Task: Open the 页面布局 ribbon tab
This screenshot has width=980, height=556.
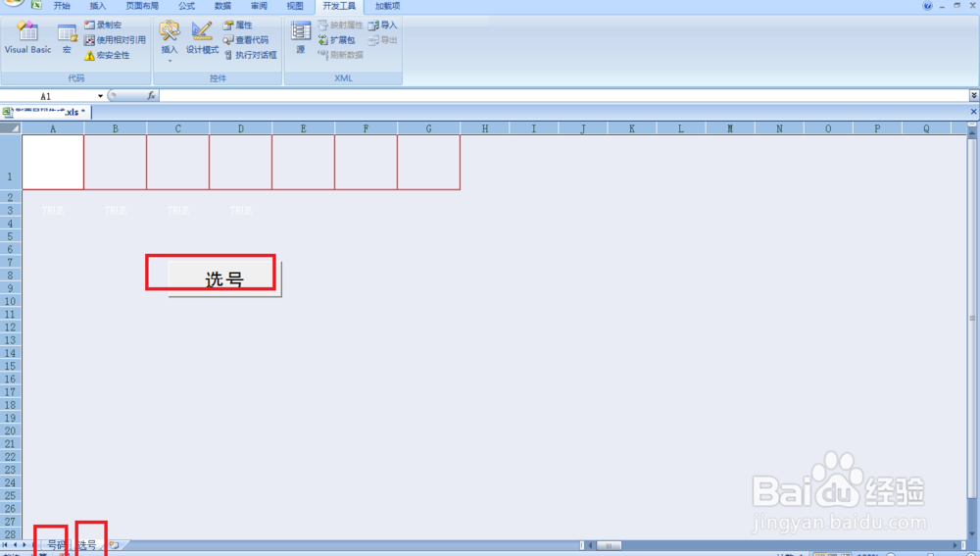Action: pos(142,6)
